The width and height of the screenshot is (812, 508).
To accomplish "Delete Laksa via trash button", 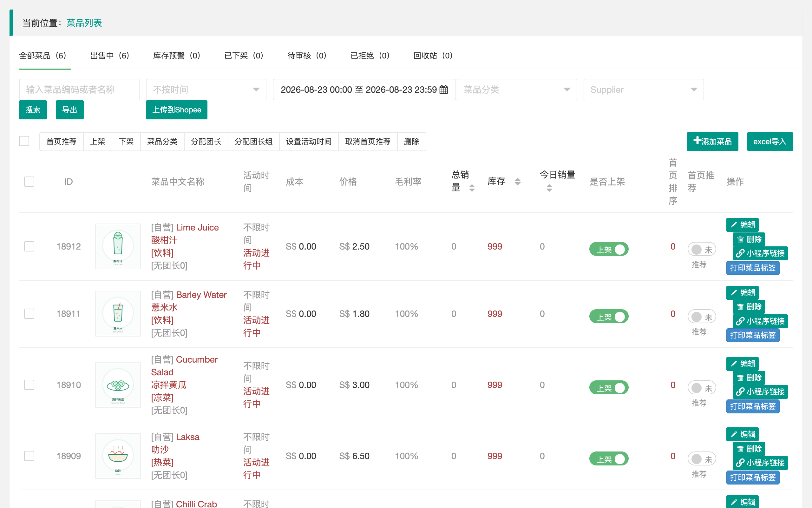I will pyautogui.click(x=749, y=449).
